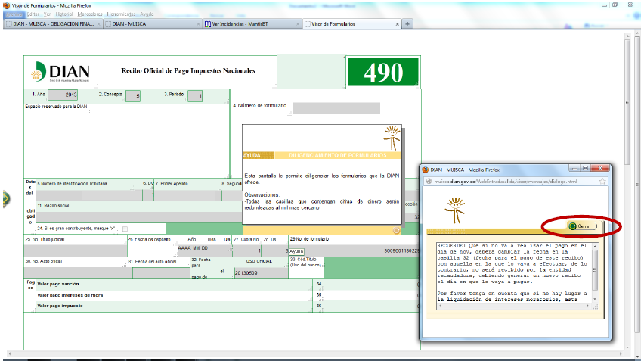Click the MUISCA figure icon in help popup
The image size is (644, 364).
392,138
